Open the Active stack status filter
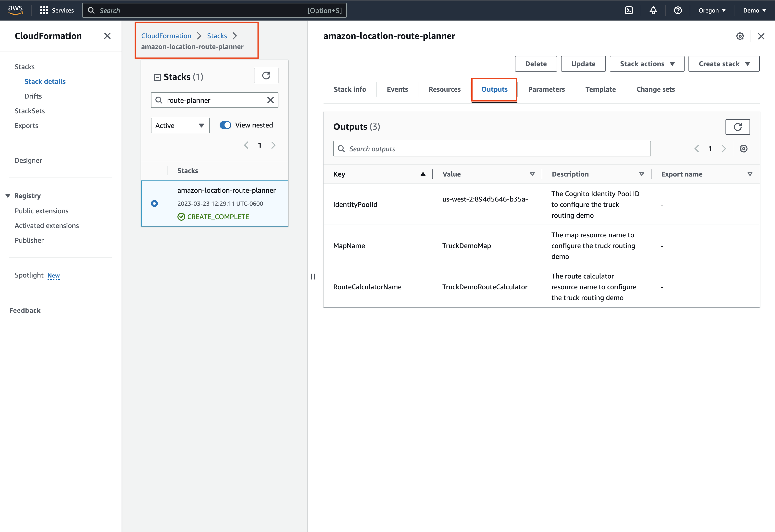 point(180,126)
